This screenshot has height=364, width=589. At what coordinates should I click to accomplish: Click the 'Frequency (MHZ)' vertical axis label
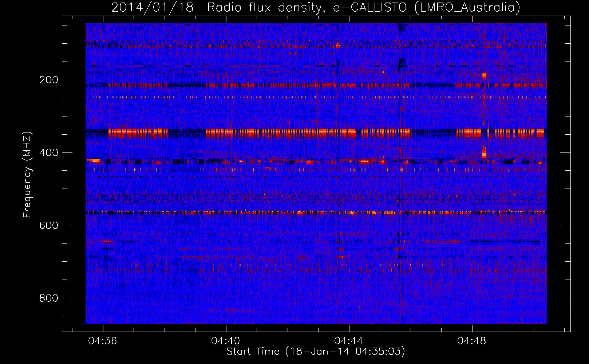coord(28,175)
